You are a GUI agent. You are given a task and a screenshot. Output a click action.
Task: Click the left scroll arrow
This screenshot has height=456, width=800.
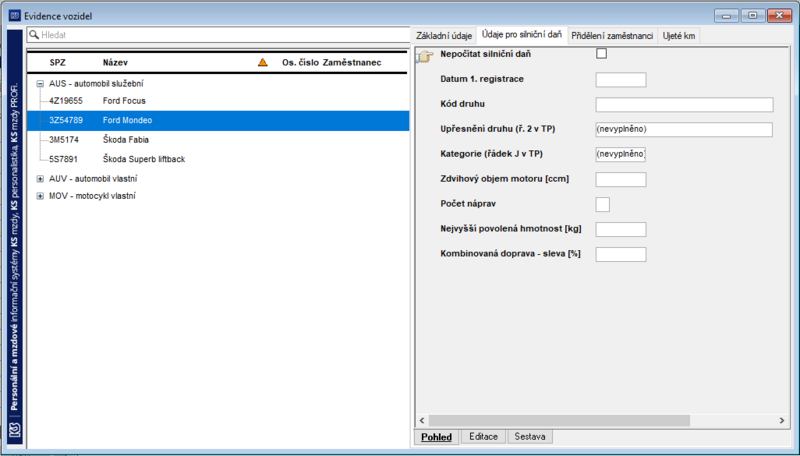(422, 421)
